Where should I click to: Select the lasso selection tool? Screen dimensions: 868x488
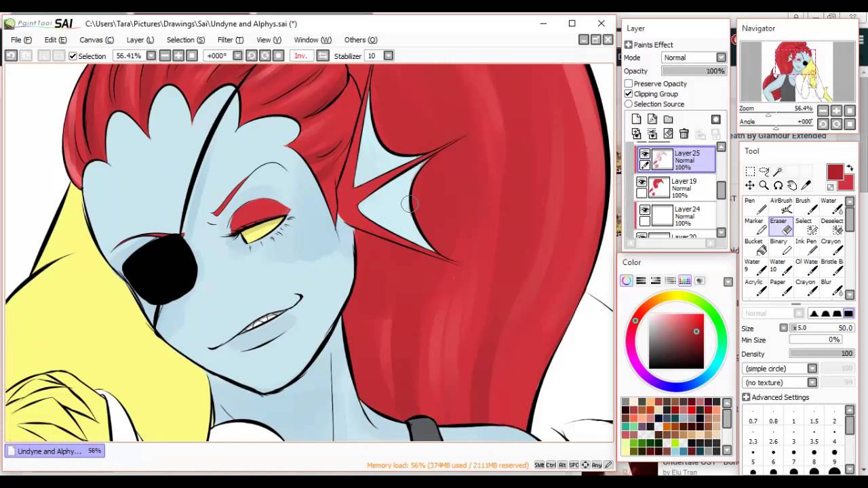coord(764,171)
